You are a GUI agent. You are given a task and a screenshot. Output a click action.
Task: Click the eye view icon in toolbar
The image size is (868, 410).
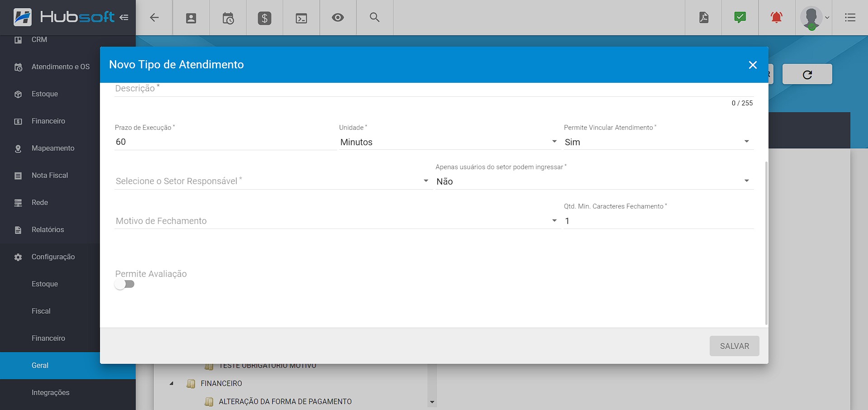[337, 18]
